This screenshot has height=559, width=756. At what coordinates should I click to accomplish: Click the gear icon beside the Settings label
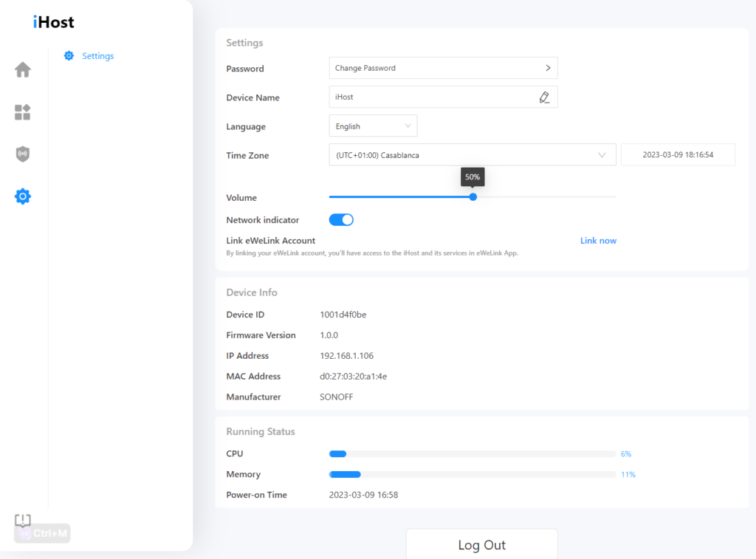[x=69, y=55]
